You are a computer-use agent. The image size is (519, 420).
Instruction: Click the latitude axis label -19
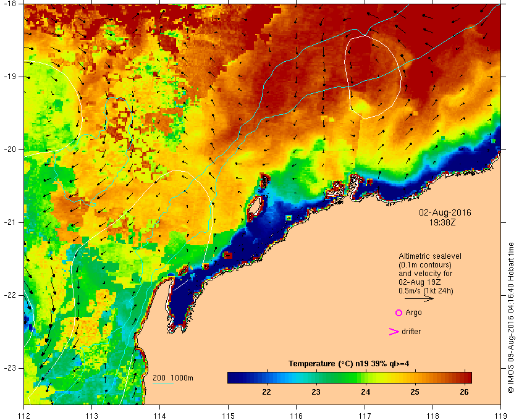pos(9,77)
